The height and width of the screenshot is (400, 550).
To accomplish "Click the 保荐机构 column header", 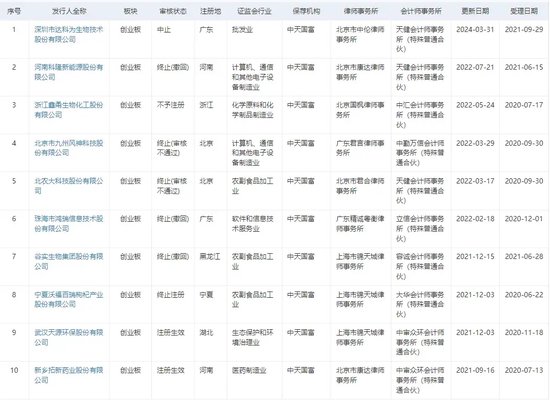I will 306,11.
